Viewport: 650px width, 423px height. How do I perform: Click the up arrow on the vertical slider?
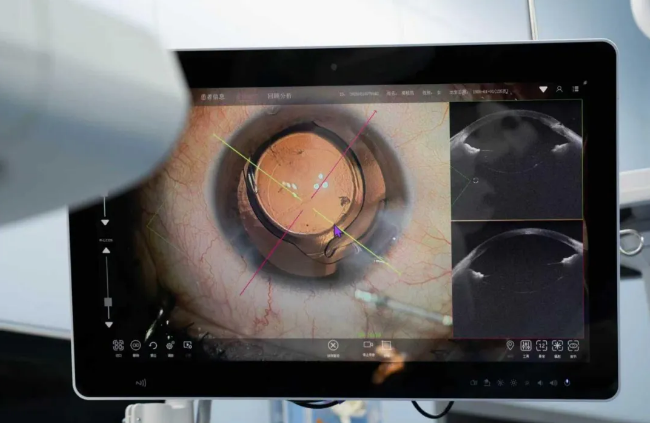pos(106,250)
